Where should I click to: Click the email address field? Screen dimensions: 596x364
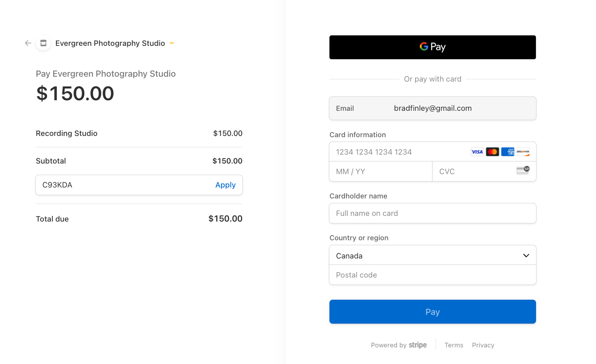click(x=432, y=108)
